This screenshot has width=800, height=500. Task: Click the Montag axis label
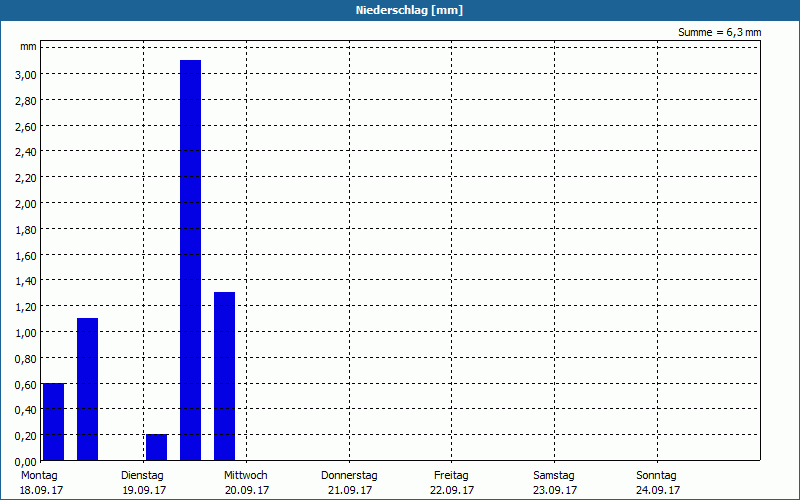pos(39,475)
